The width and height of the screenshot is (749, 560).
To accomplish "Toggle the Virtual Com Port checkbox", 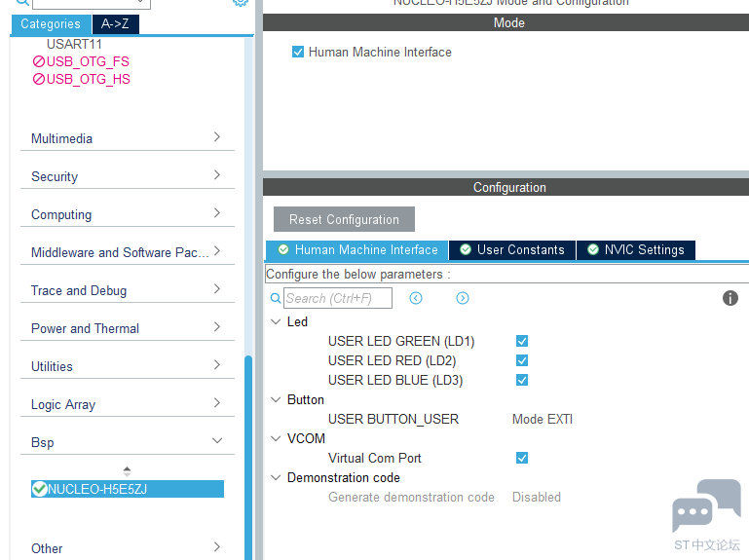I will coord(522,458).
